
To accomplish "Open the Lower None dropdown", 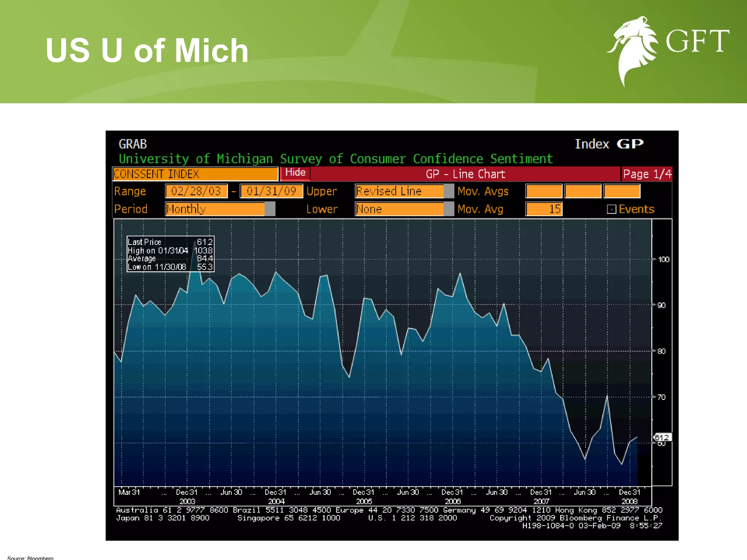I will point(404,209).
